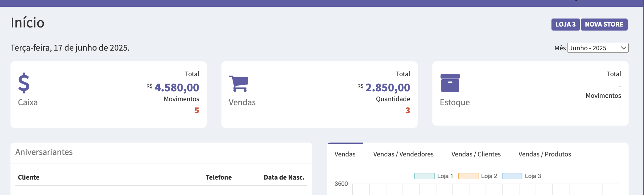Open the Vendas / Produtos tab
The image size is (644, 195).
coord(544,154)
